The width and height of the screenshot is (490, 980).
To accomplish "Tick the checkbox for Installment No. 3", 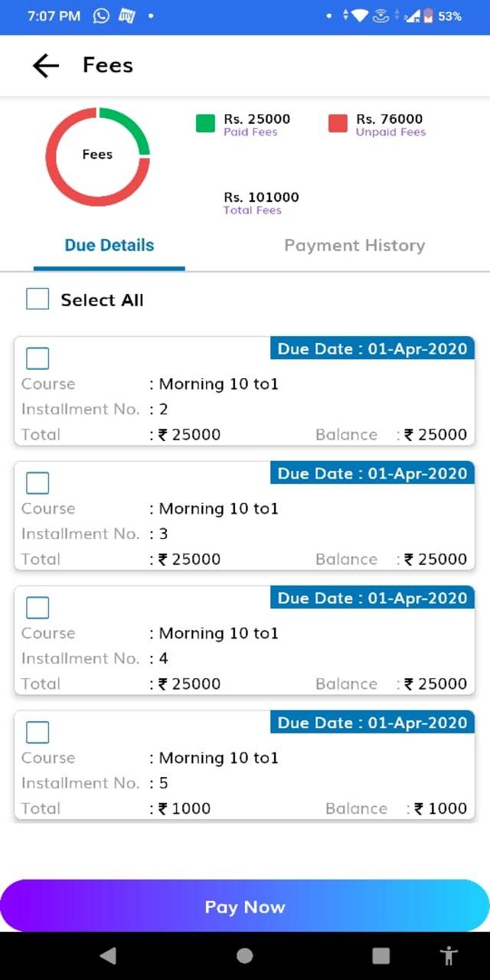I will [x=38, y=483].
